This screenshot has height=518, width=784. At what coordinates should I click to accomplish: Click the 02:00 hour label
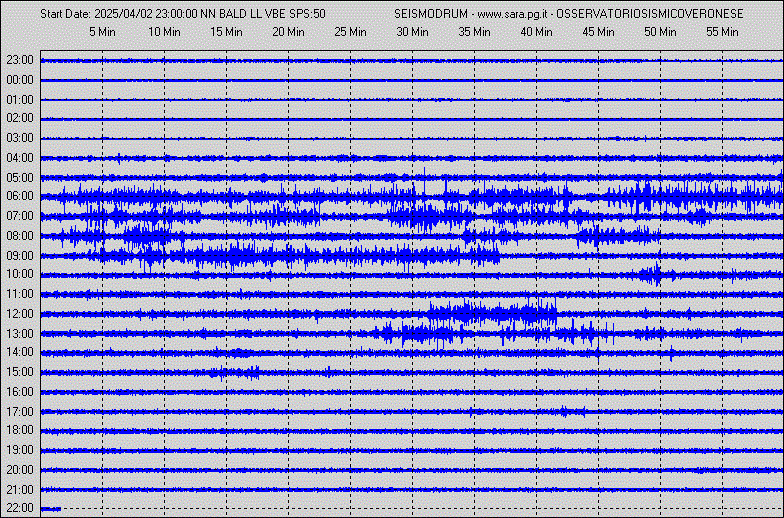tap(20, 118)
